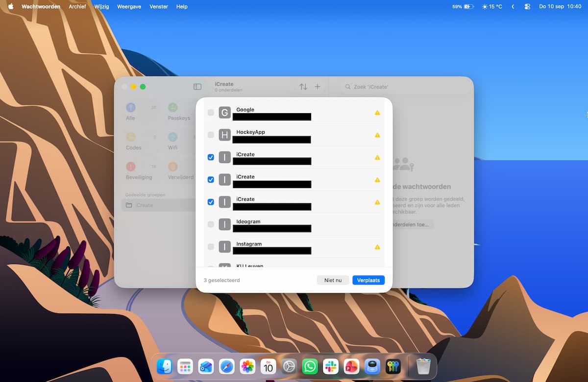Launch Safari from the Dock

[226, 366]
